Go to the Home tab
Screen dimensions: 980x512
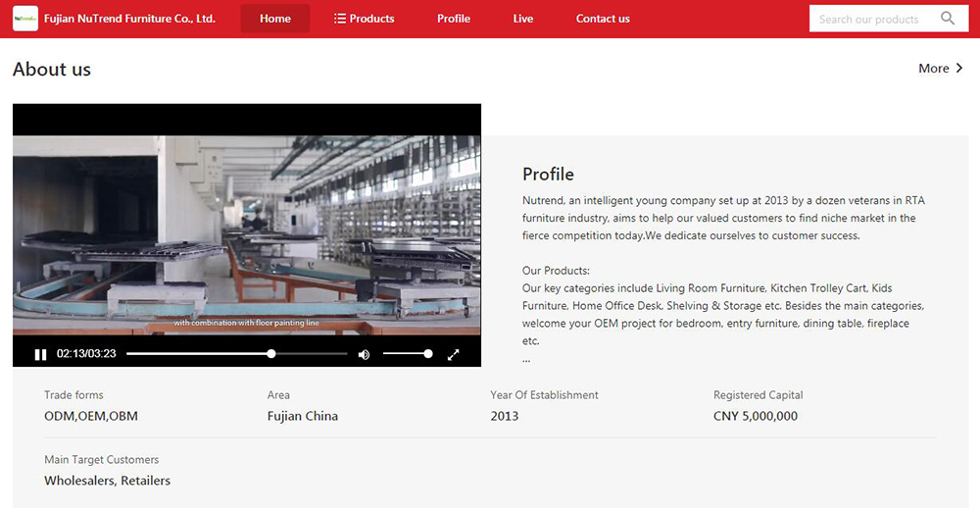click(275, 19)
